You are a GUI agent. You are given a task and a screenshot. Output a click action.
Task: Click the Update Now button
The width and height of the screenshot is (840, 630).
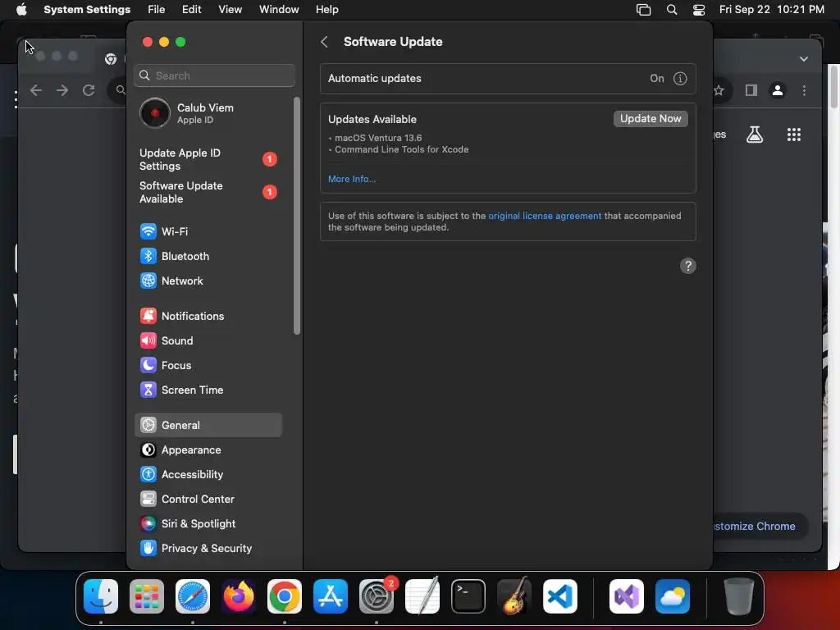[x=651, y=119]
